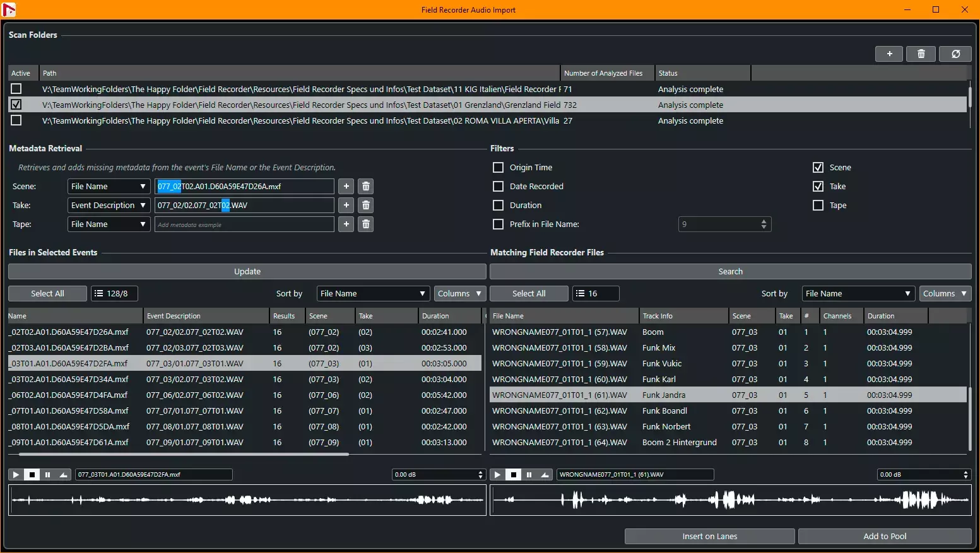Screen dimensions: 980x553
Task: Activate the 11 KIG Italien folder checkbox
Action: pyautogui.click(x=16, y=90)
